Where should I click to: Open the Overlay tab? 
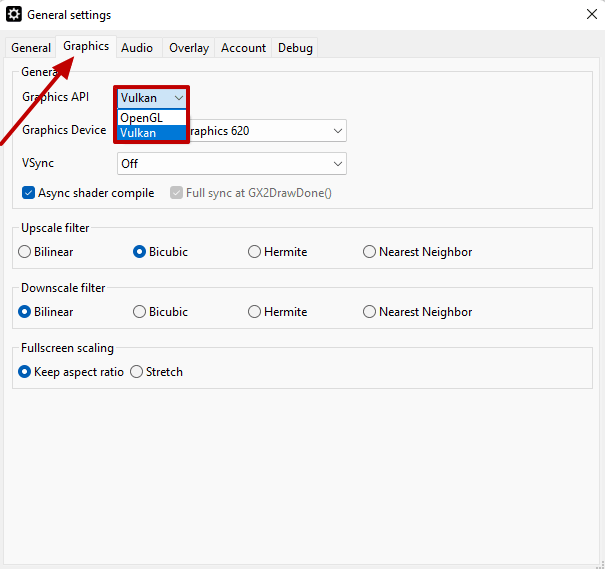click(189, 48)
